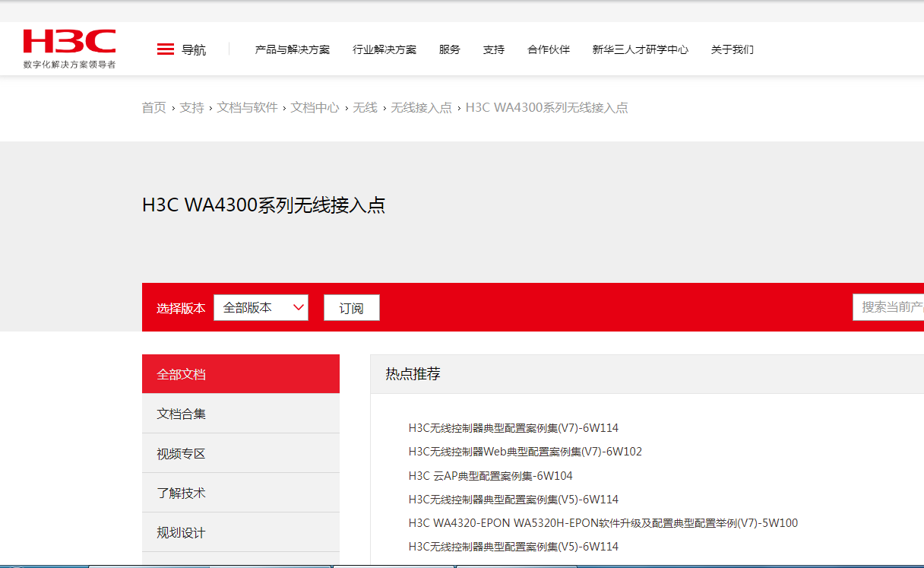Open 行业解决方案 menu
Screen dimensions: 924x568
(384, 49)
